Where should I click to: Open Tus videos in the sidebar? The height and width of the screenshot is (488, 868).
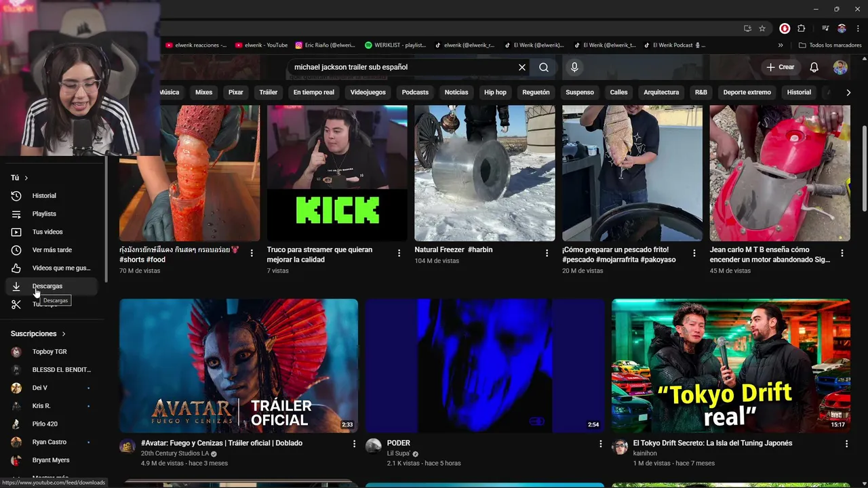pyautogui.click(x=53, y=232)
